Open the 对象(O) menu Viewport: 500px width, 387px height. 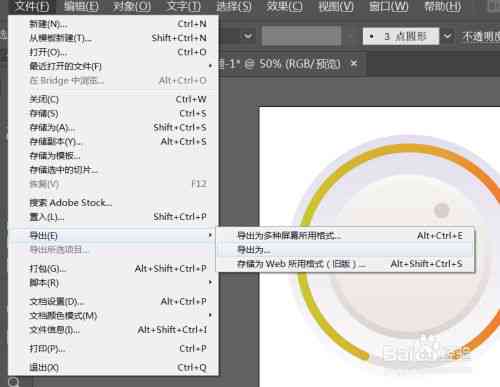click(x=132, y=6)
